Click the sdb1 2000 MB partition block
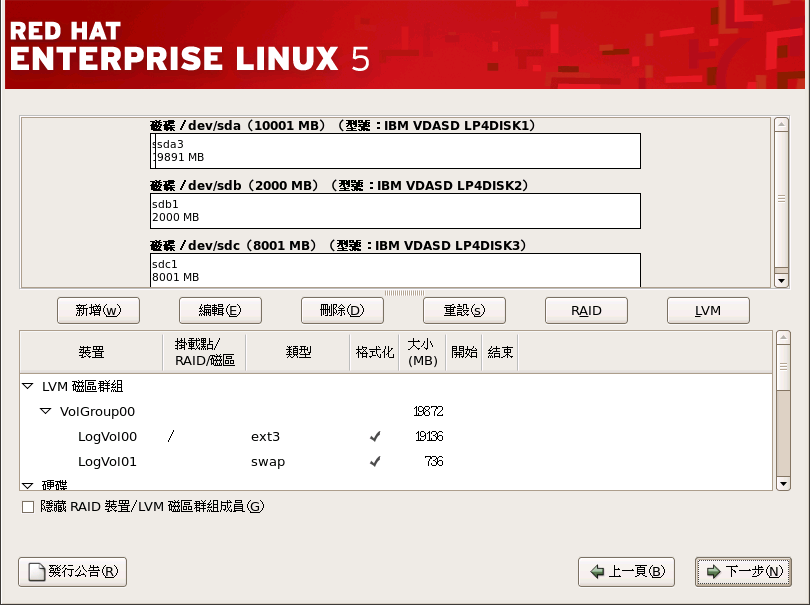This screenshot has width=810, height=605. pos(395,211)
